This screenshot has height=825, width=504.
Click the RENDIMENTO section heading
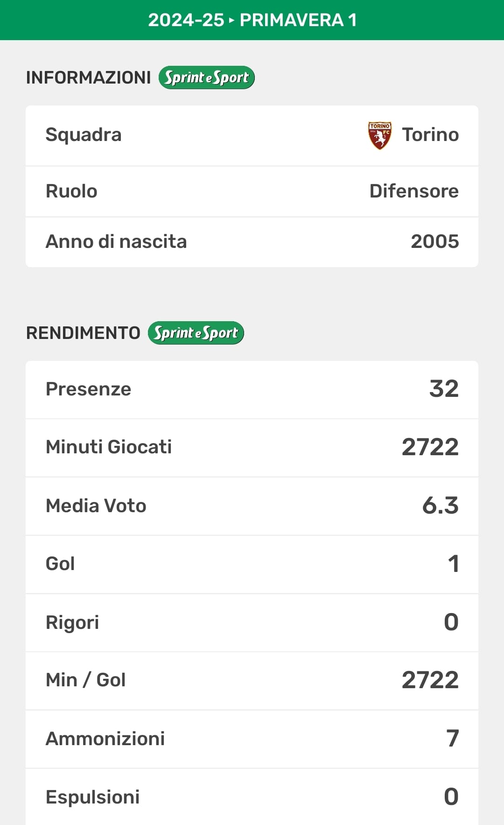point(83,333)
